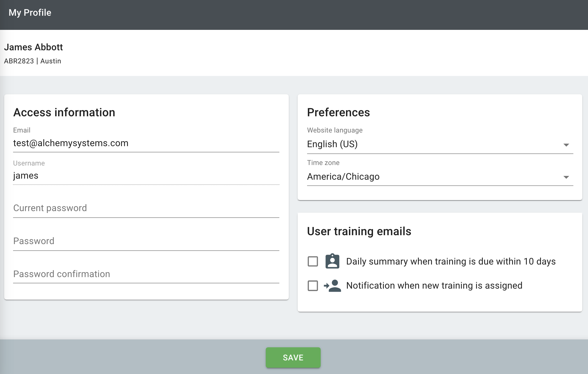
Task: Click the "Notification when new training is assigned" label
Action: point(434,285)
